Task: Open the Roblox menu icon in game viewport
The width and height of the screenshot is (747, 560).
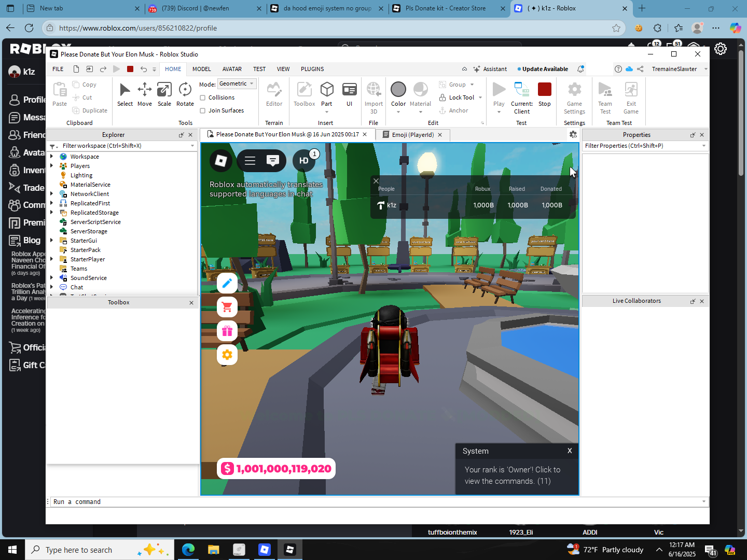Action: pos(221,161)
